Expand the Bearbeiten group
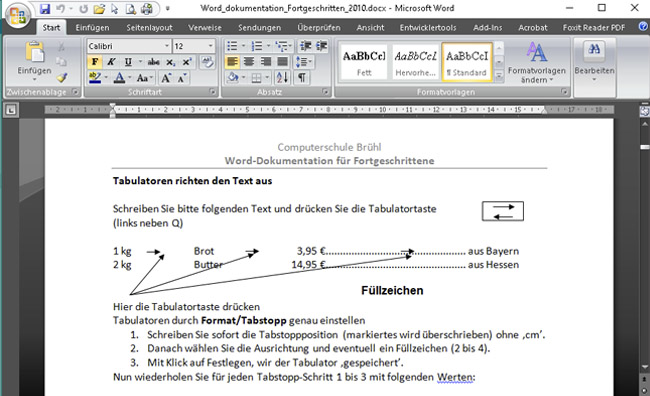The width and height of the screenshot is (650, 396). pos(594,62)
